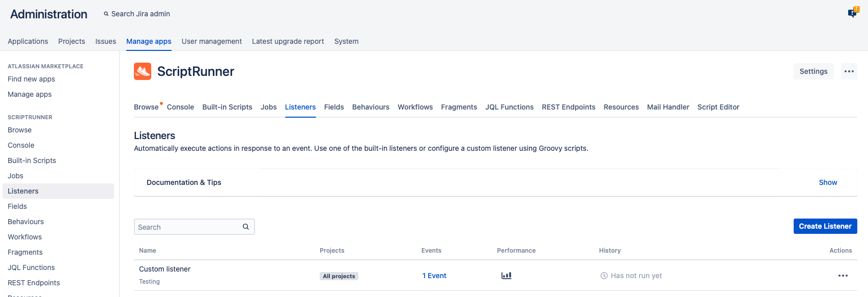This screenshot has width=868, height=297.
Task: Click the Has not run yet status
Action: 636,276
